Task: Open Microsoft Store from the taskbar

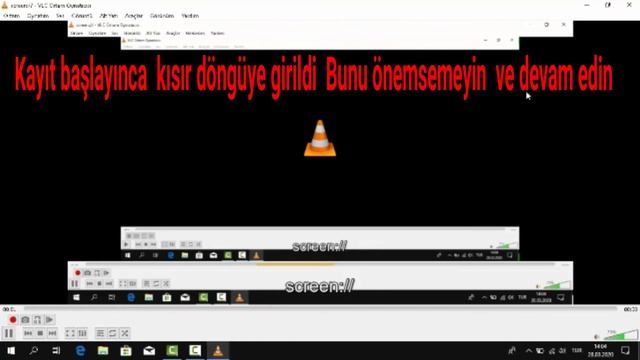Action: (126, 351)
